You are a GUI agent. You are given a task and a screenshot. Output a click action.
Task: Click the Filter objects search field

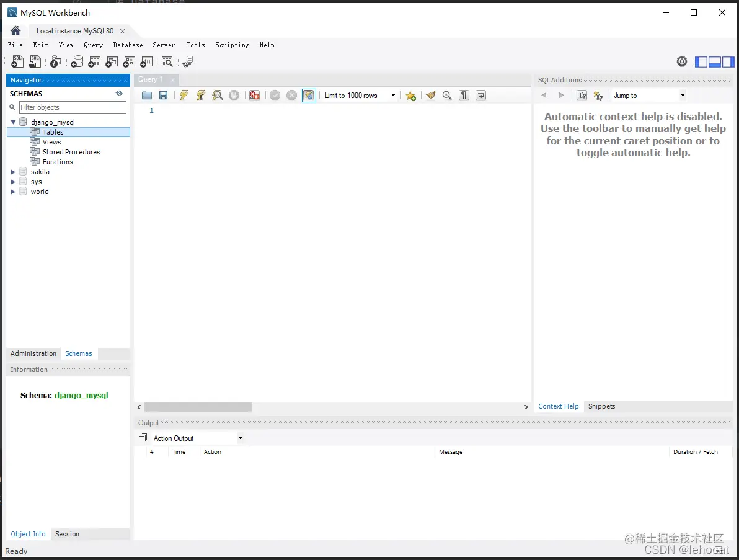point(73,107)
